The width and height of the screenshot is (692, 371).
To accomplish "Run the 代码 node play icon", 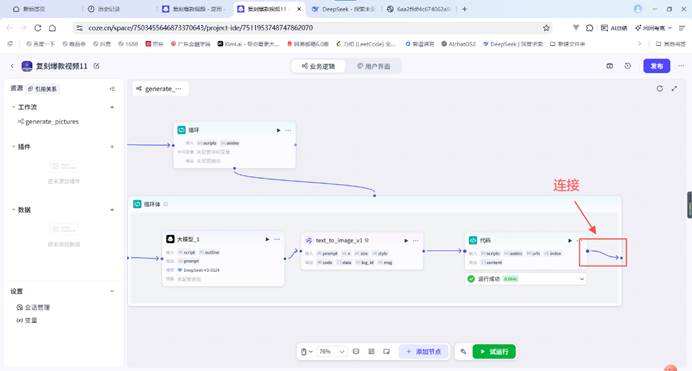I will (570, 240).
